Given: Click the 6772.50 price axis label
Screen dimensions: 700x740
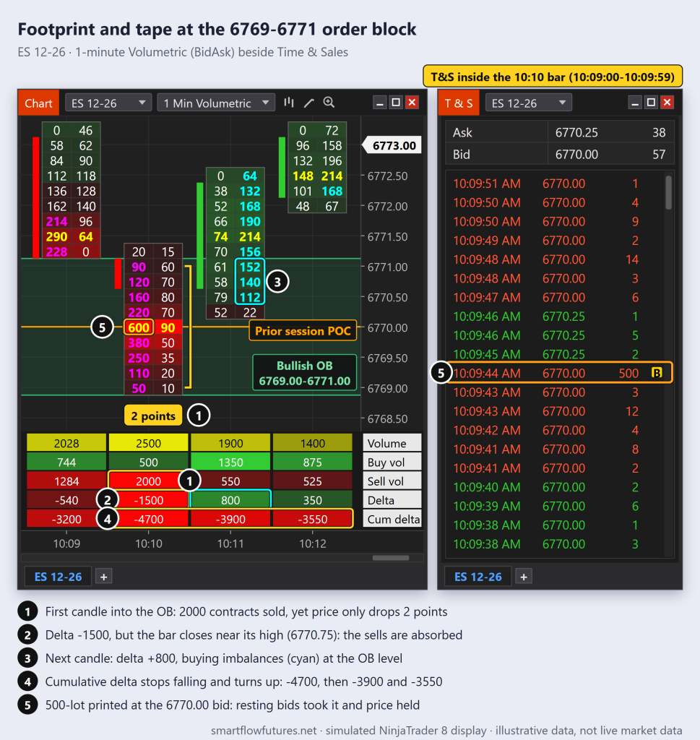Looking at the screenshot, I should 387,176.
